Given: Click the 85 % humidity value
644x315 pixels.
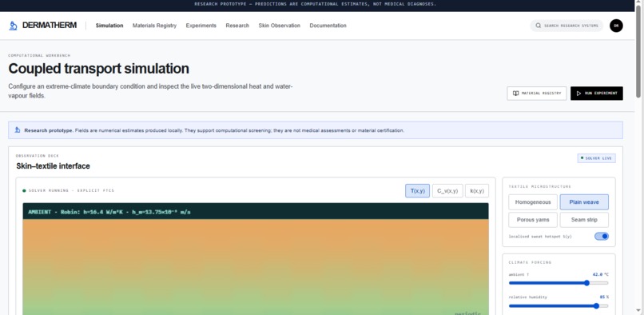Looking at the screenshot, I should [604, 297].
